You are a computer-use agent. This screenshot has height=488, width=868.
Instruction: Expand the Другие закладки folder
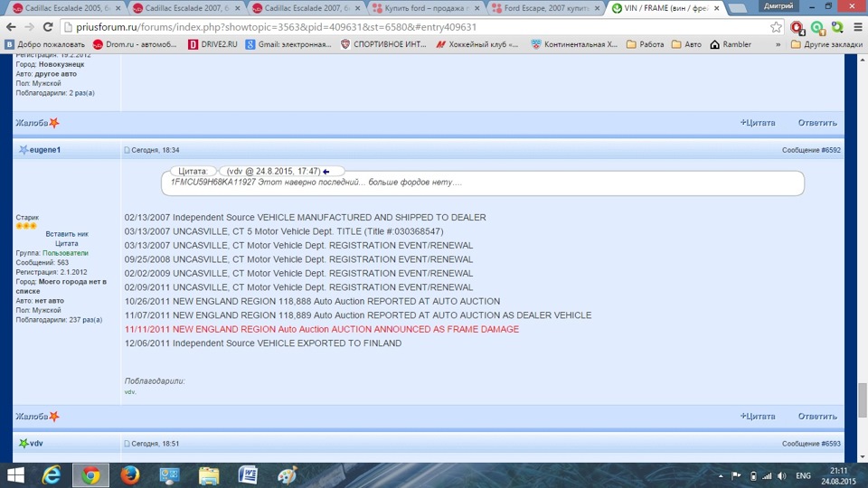click(x=826, y=44)
